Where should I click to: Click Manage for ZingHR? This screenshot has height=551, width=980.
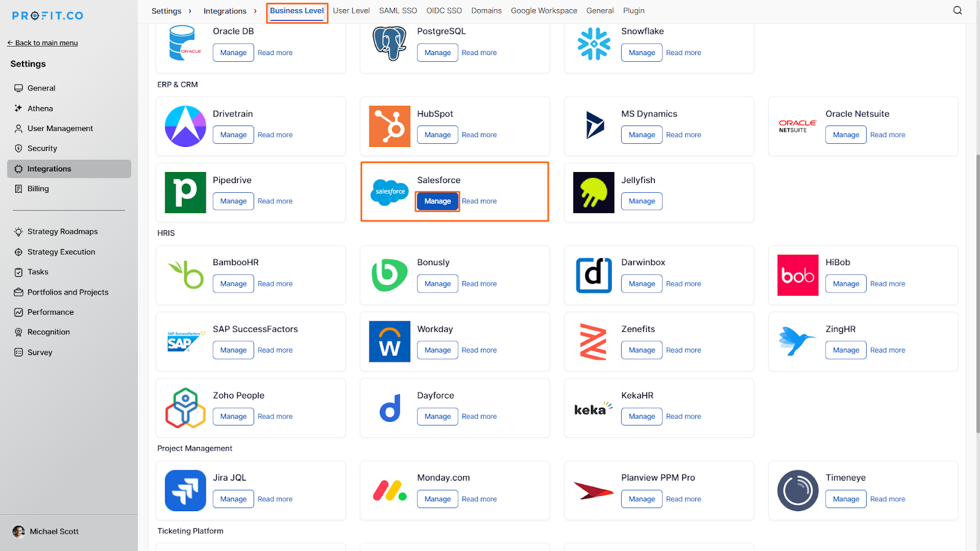point(846,350)
